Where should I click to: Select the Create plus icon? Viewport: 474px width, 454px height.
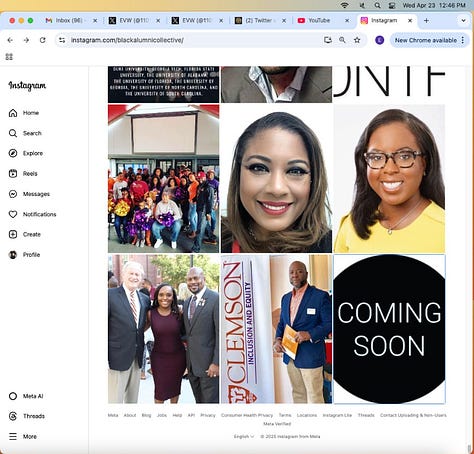click(13, 234)
